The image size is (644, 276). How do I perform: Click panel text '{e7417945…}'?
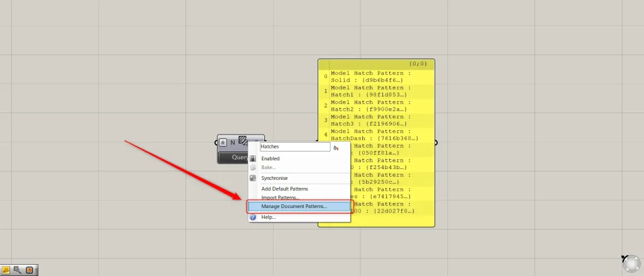click(389, 196)
